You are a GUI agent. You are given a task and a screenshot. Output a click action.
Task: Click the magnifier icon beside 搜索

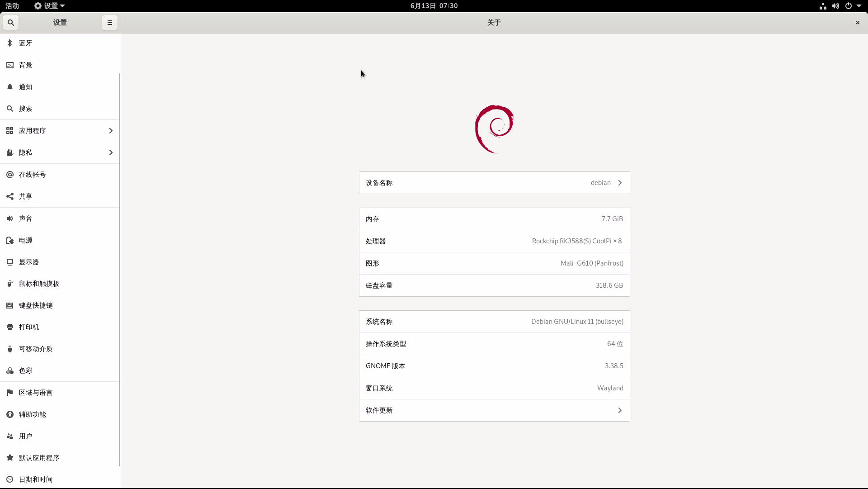tap(10, 109)
